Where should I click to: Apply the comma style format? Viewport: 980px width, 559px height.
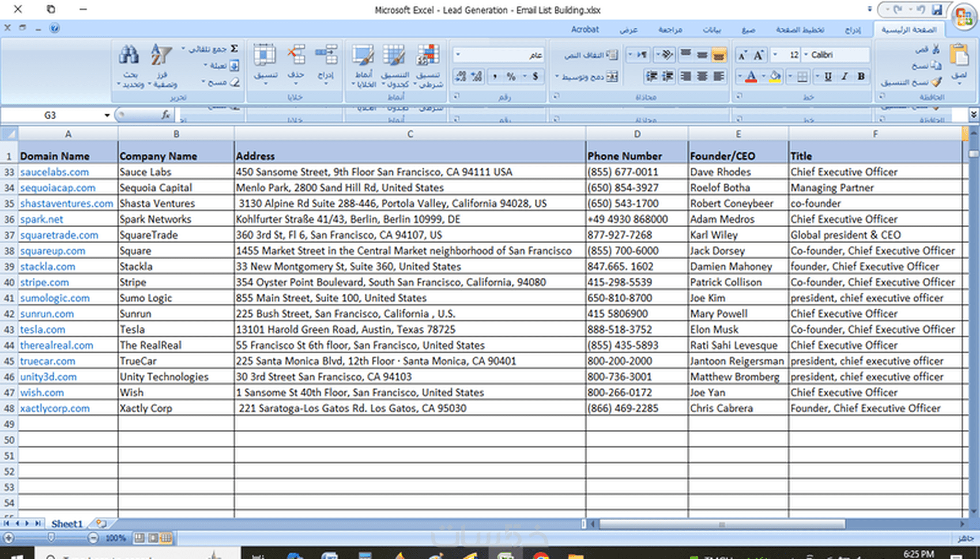coord(495,76)
